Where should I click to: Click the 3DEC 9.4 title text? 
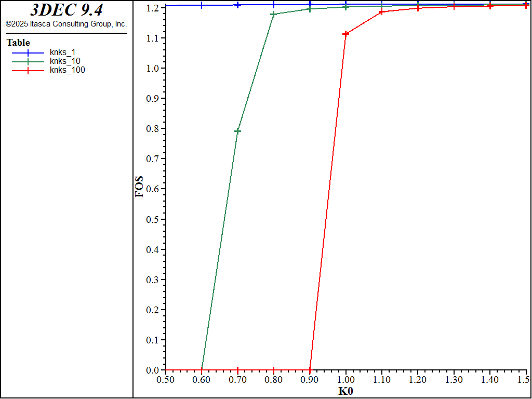pos(66,10)
